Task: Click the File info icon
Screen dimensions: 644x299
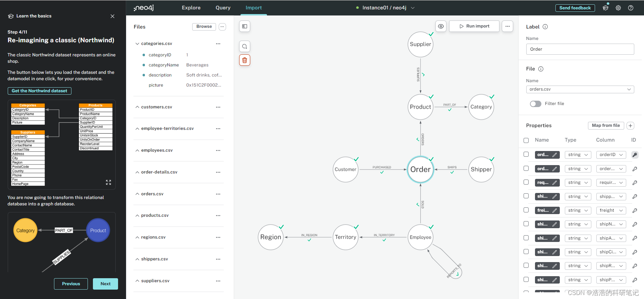Action: [x=541, y=69]
